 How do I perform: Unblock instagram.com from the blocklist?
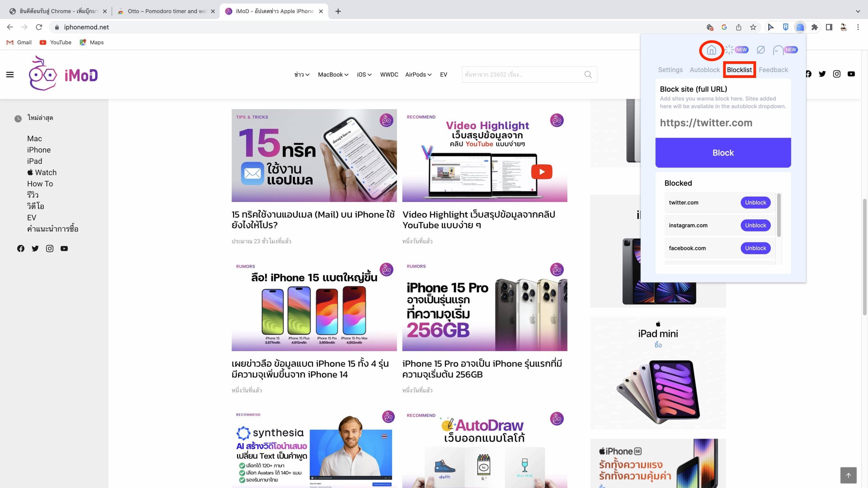pos(755,225)
